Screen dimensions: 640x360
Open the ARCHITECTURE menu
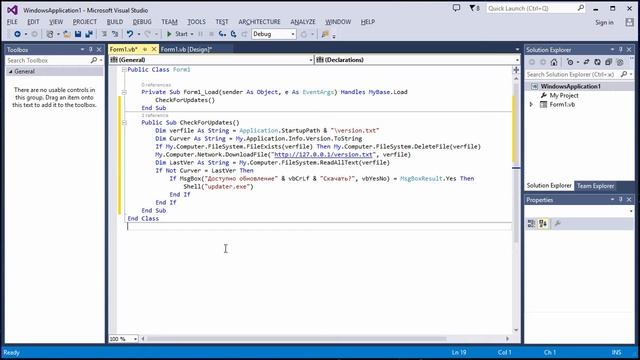coord(259,22)
